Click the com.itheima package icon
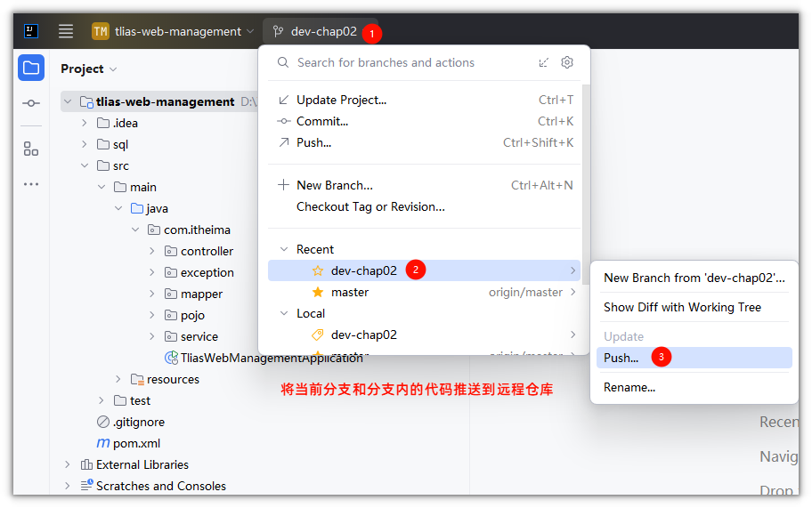812x508 pixels. pos(154,230)
